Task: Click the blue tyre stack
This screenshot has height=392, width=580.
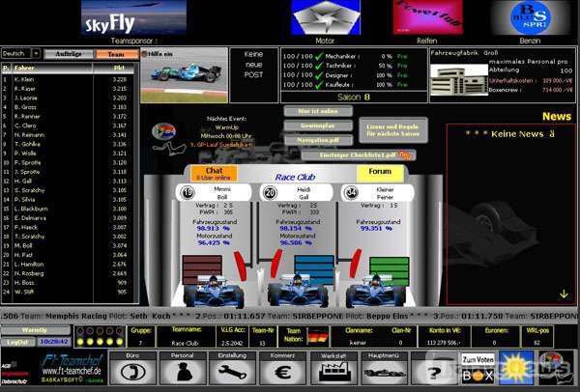Action: point(314,268)
